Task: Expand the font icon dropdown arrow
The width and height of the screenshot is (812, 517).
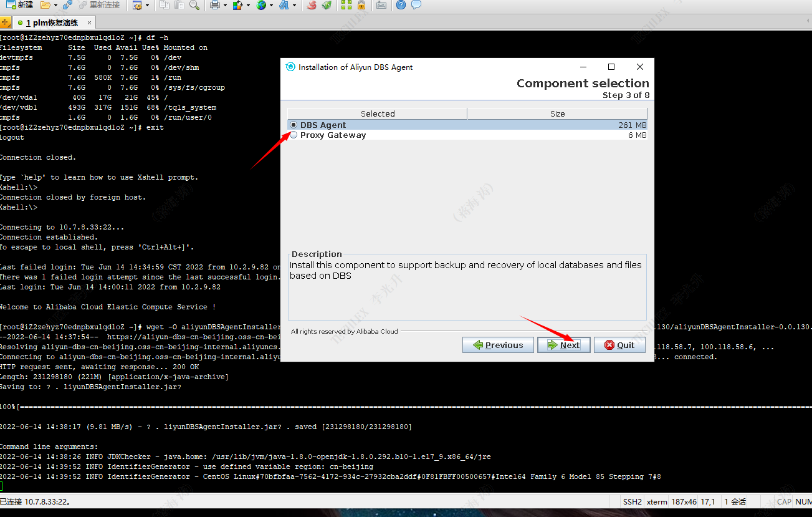Action: [294, 6]
